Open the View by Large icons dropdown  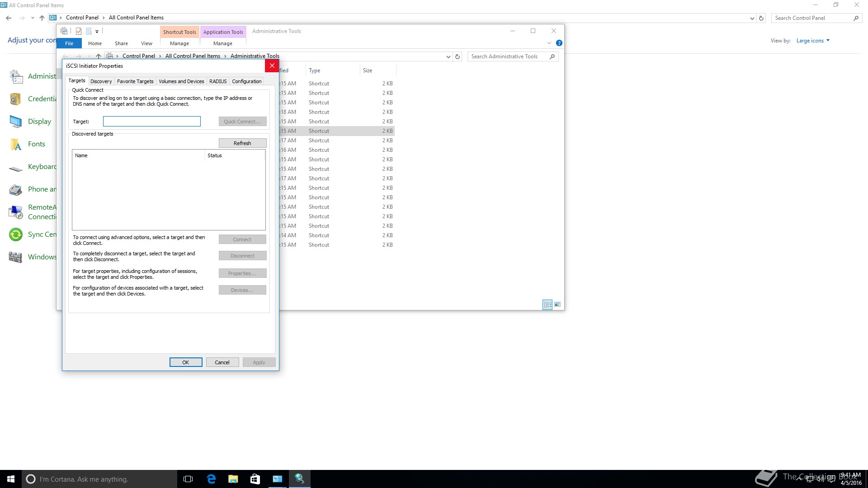pos(813,41)
